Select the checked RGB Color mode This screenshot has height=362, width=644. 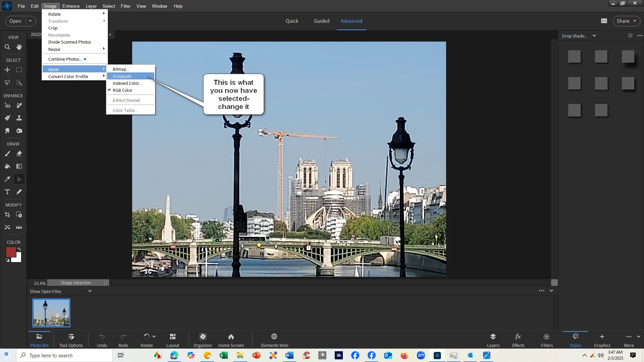click(x=122, y=90)
